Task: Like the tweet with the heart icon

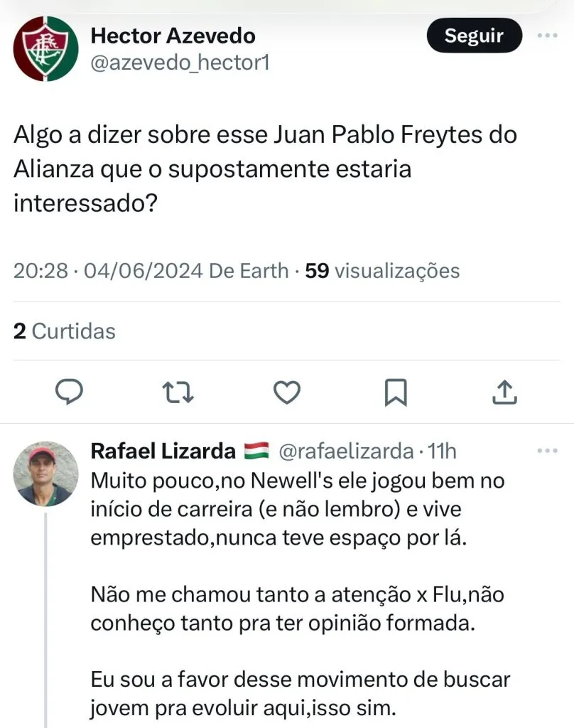Action: pos(287,392)
